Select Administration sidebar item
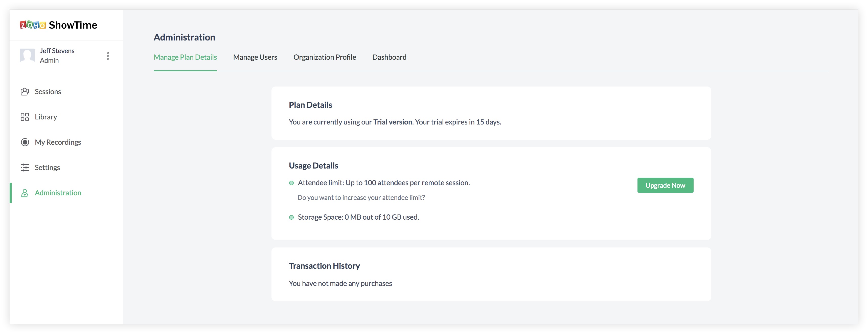The height and width of the screenshot is (334, 868). click(x=58, y=193)
